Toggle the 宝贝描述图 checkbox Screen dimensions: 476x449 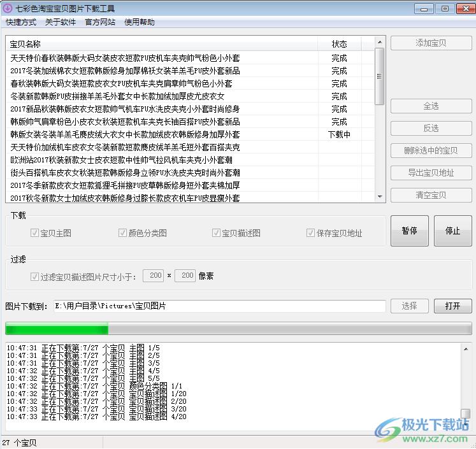point(217,233)
